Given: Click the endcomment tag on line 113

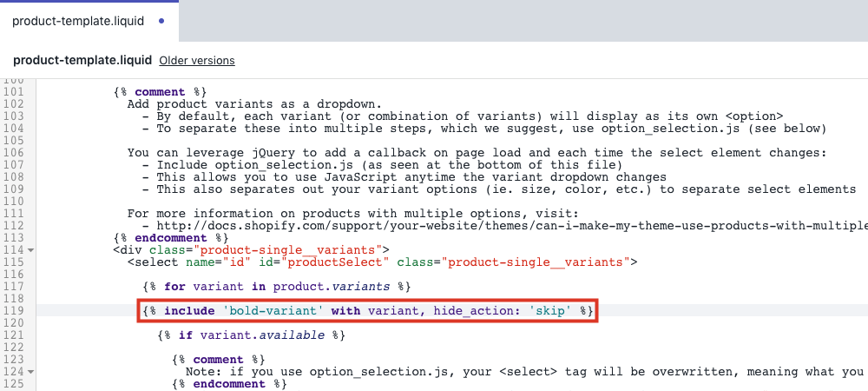Looking at the screenshot, I should pyautogui.click(x=170, y=237).
